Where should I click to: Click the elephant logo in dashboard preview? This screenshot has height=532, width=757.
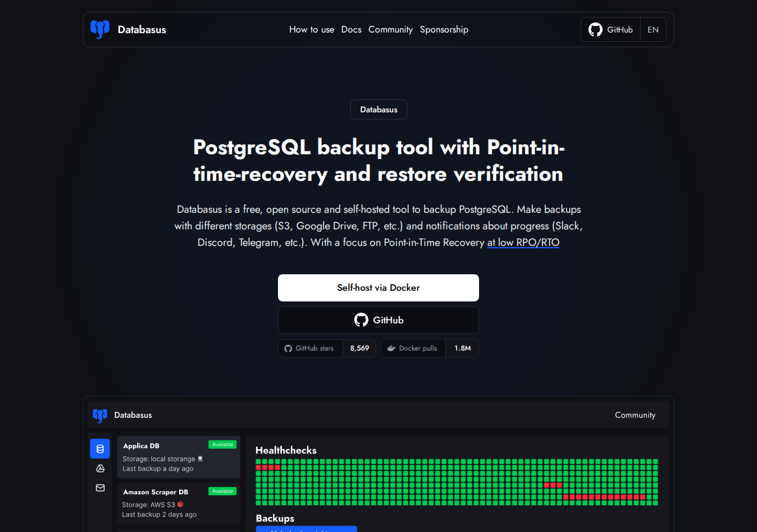[100, 416]
